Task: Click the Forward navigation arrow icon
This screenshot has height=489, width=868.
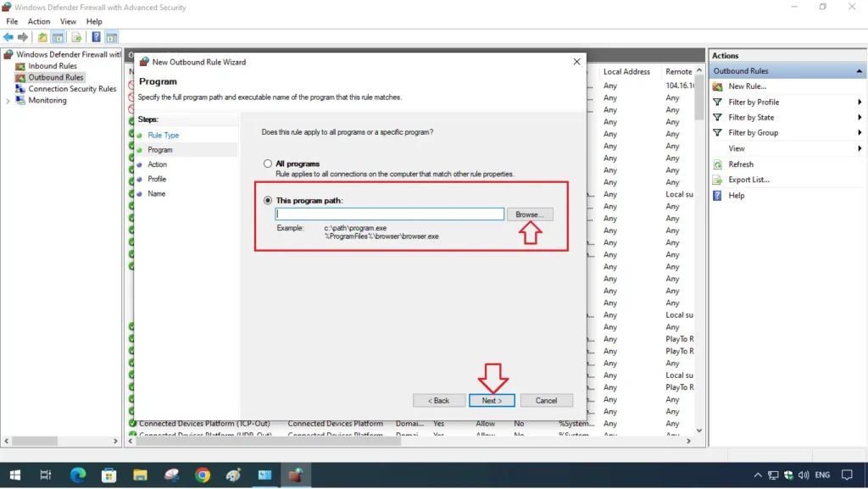Action: coord(22,36)
